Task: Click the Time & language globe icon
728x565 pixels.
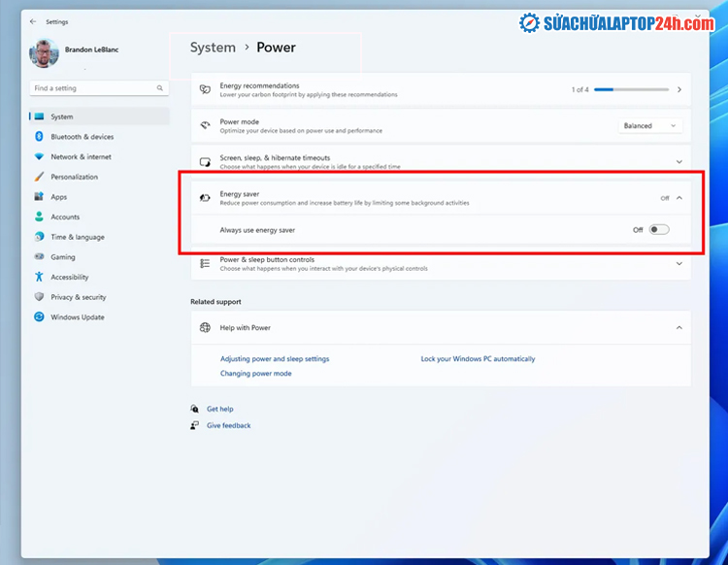Action: pyautogui.click(x=39, y=237)
